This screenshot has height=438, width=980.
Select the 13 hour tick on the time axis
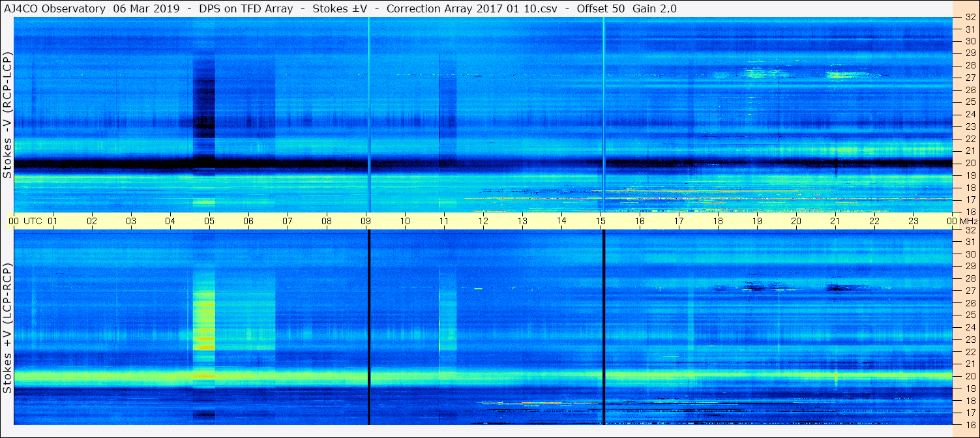click(522, 221)
